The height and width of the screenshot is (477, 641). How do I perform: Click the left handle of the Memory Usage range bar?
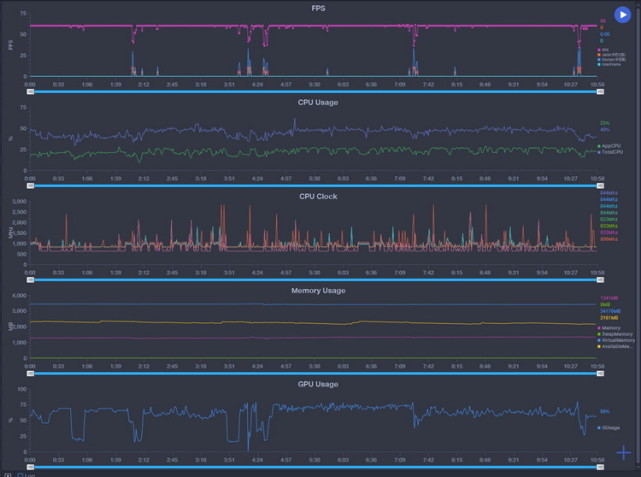(x=30, y=373)
